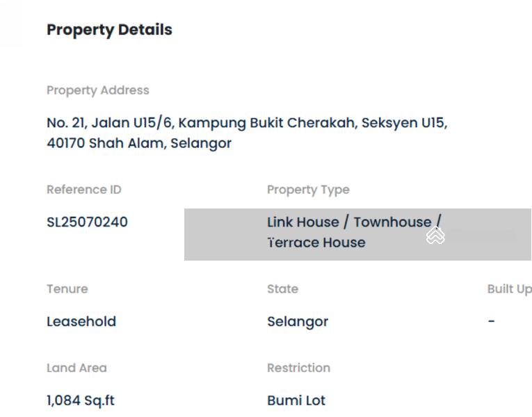Image resolution: width=532 pixels, height=417 pixels.
Task: Click the Terrace House text line
Action: [316, 243]
